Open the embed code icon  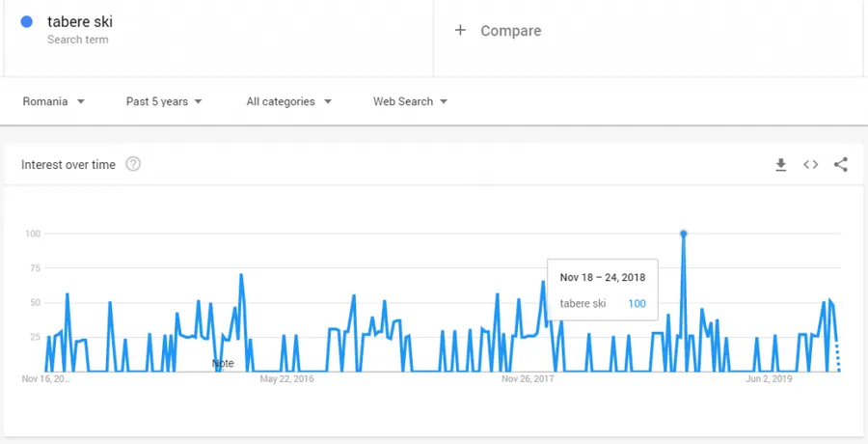coord(811,165)
